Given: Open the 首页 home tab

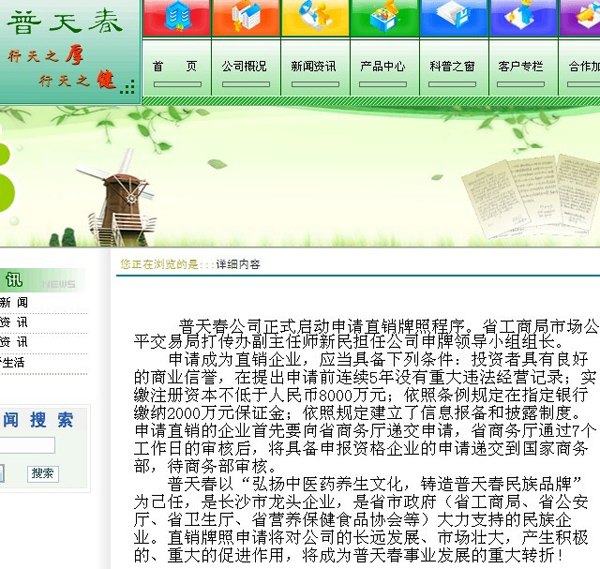Looking at the screenshot, I should (176, 66).
